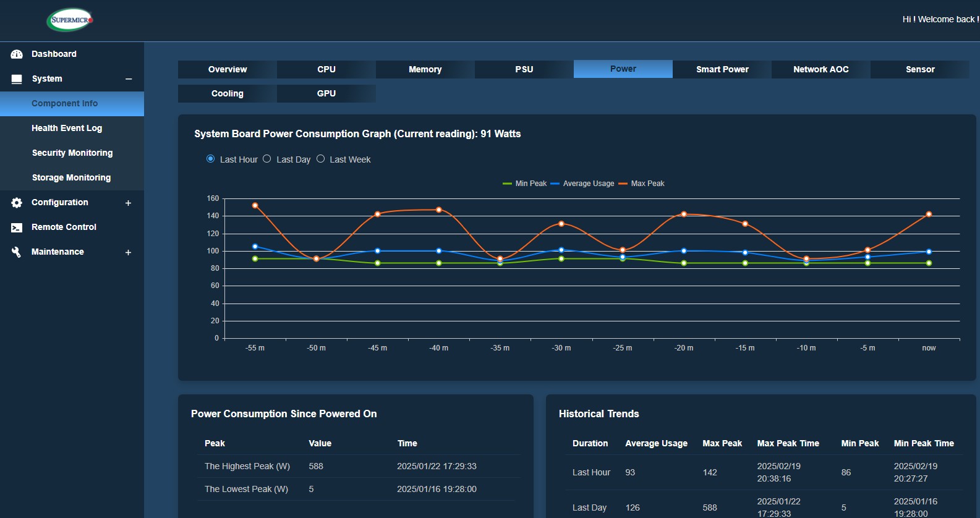Click the System monitor icon

pos(17,79)
